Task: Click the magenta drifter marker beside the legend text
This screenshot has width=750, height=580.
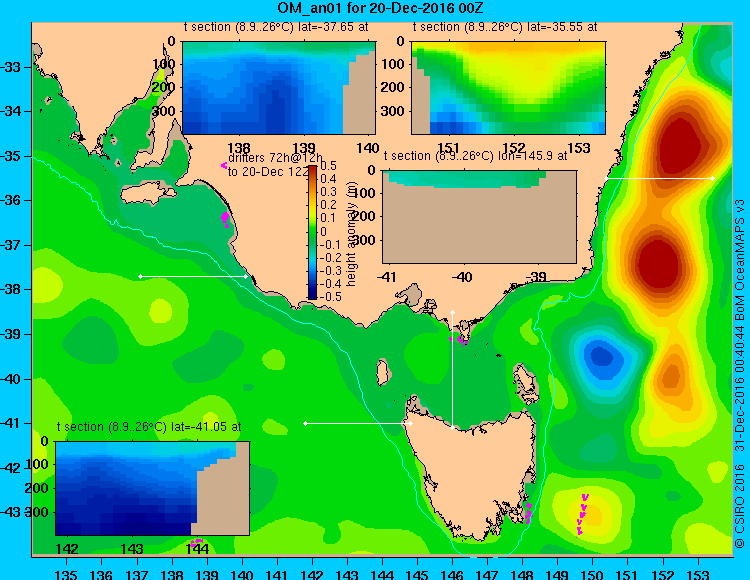Action: [x=224, y=165]
